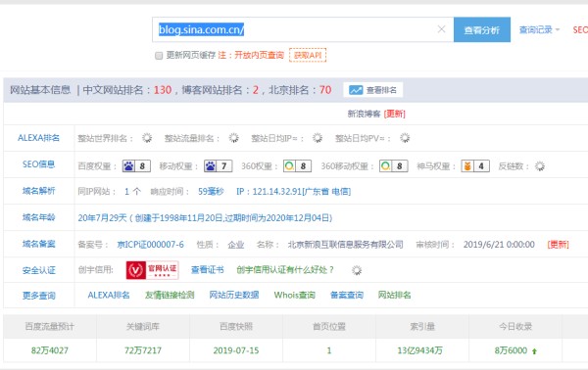Click the blog site rank 2

pyautogui.click(x=256, y=90)
